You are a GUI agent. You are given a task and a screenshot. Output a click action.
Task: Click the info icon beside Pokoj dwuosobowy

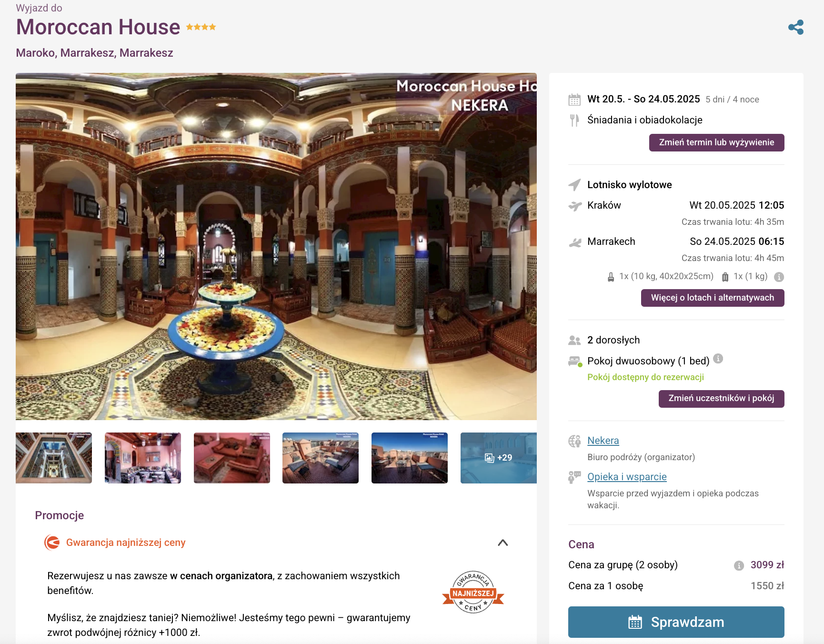tap(718, 359)
